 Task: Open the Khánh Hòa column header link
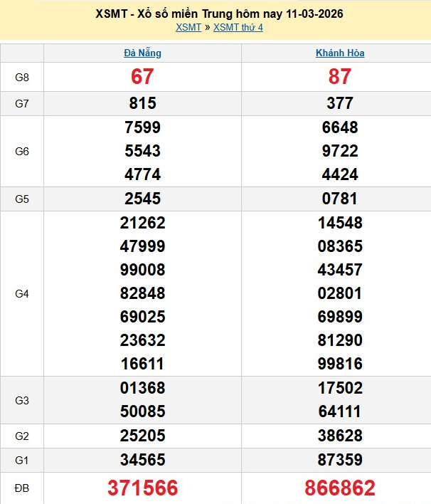click(340, 53)
